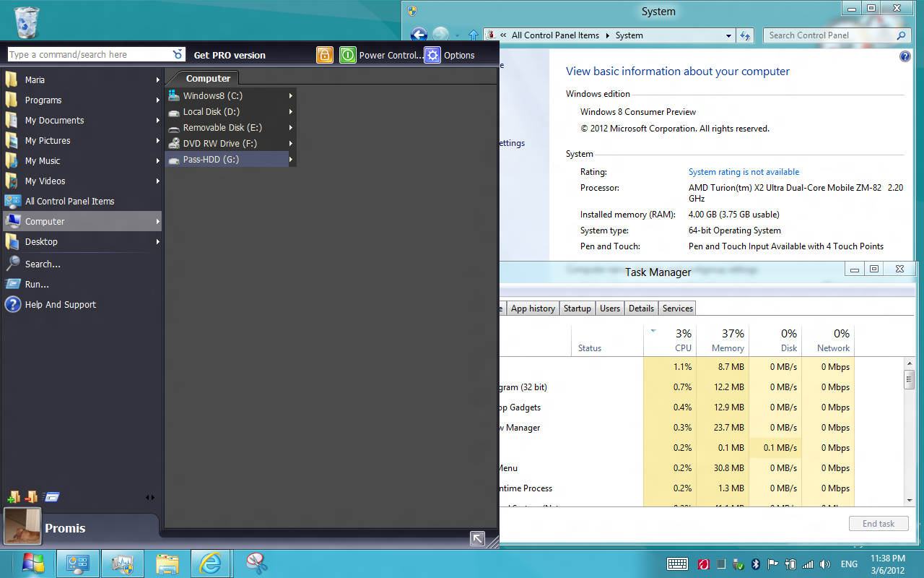Screen dimensions: 924x578
Task: Click the blue window icon above Promis
Action: 51,497
